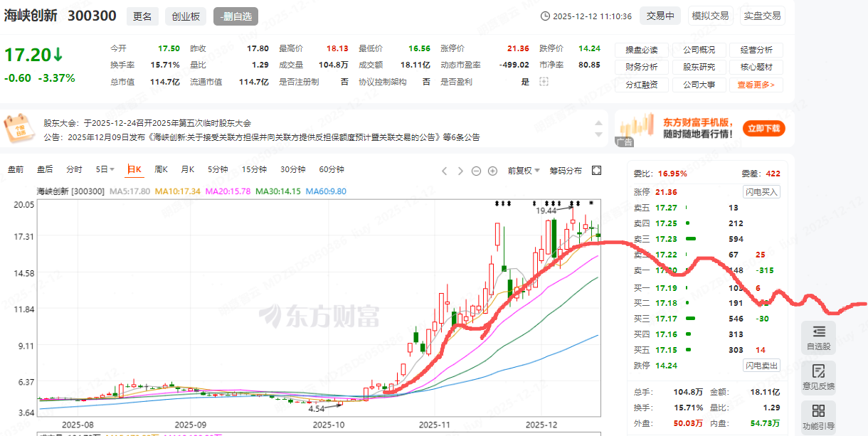The image size is (868, 436).
Task: Click 立即下载 download button in ad
Action: click(x=764, y=129)
